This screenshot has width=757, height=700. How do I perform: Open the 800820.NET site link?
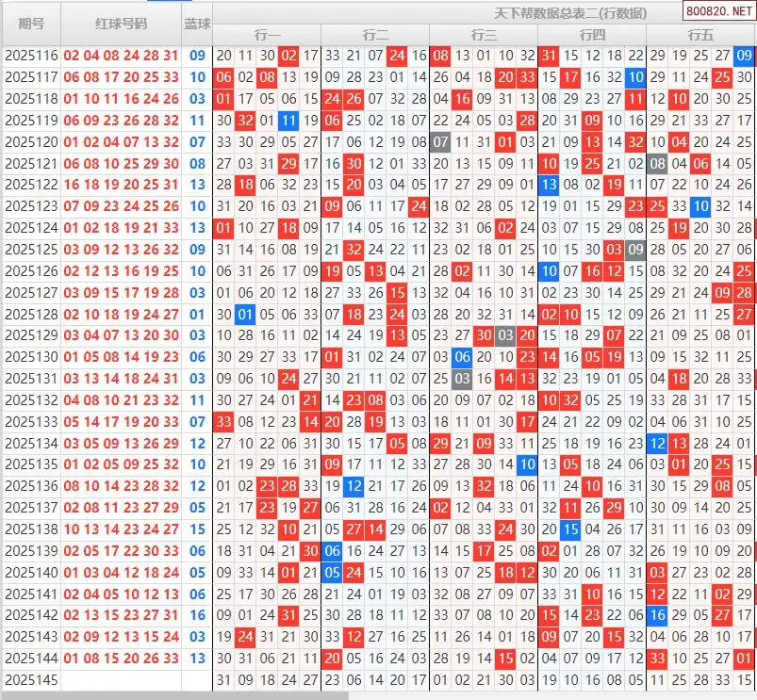(719, 12)
